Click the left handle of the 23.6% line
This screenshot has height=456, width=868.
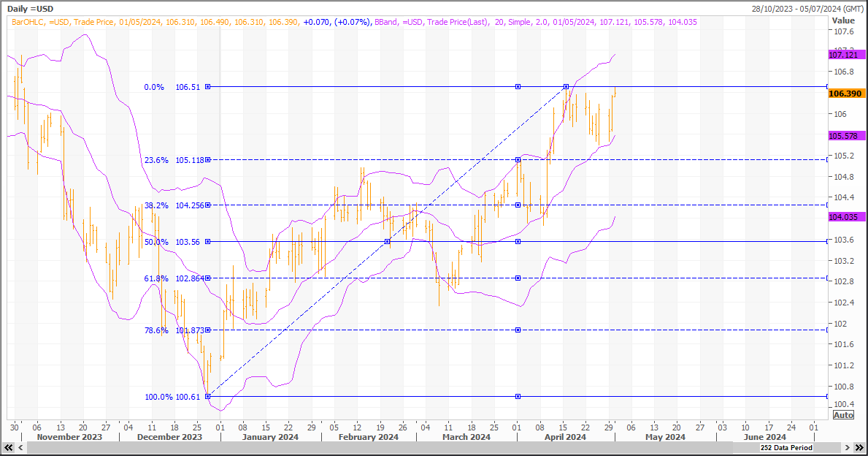(207, 160)
